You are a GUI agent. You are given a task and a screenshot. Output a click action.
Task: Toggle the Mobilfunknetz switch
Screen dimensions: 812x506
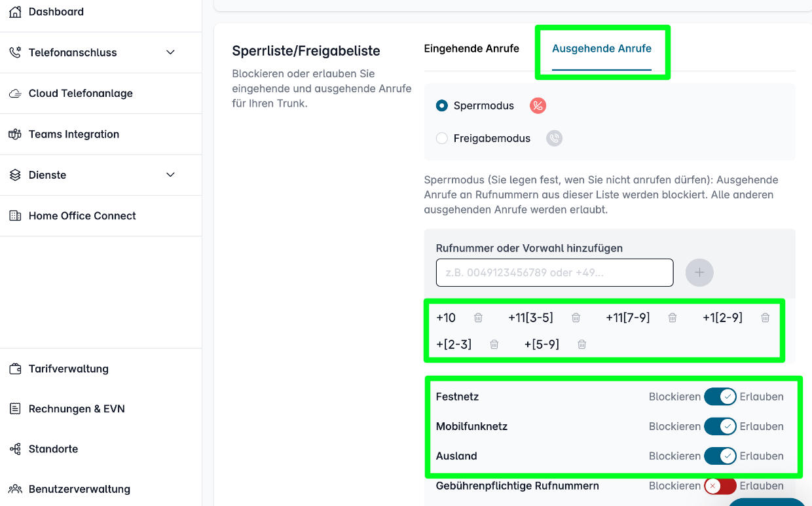point(720,426)
